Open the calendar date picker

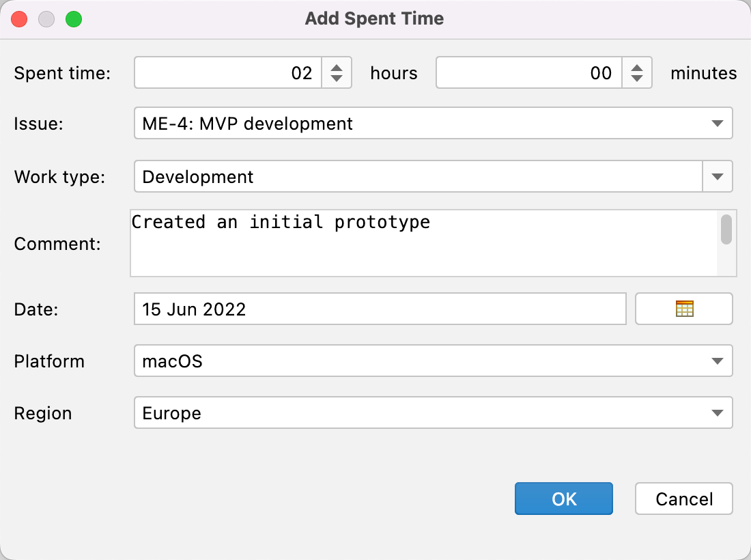pyautogui.click(x=683, y=309)
